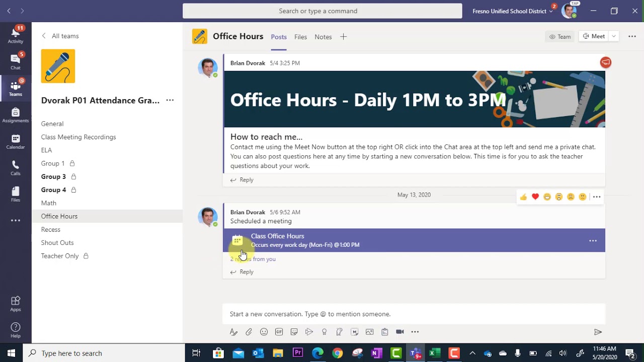React with the angry emoji
The width and height of the screenshot is (644, 362).
[x=582, y=197]
